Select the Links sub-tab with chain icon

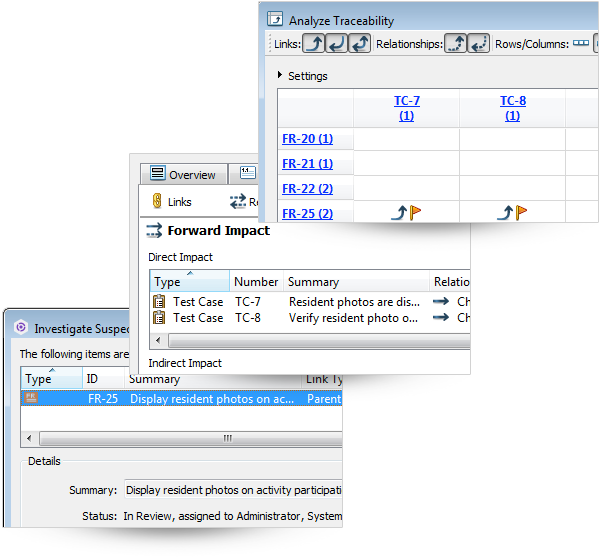coord(171,201)
